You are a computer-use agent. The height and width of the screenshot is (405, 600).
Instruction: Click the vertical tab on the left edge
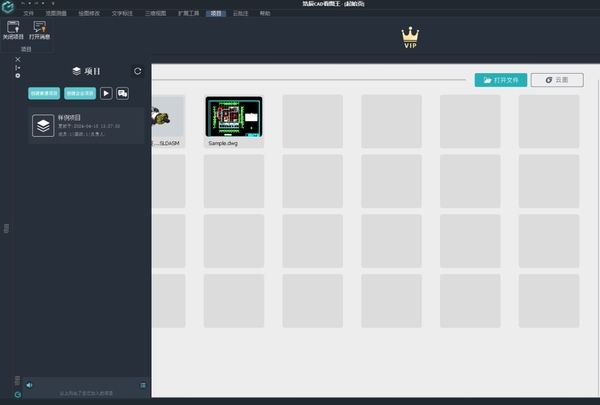[x=7, y=229]
